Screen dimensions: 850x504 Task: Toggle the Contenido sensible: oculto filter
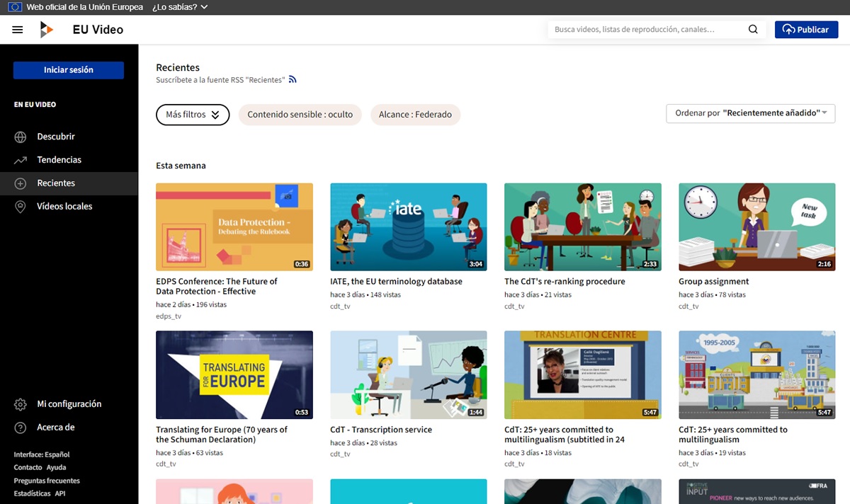(x=300, y=115)
